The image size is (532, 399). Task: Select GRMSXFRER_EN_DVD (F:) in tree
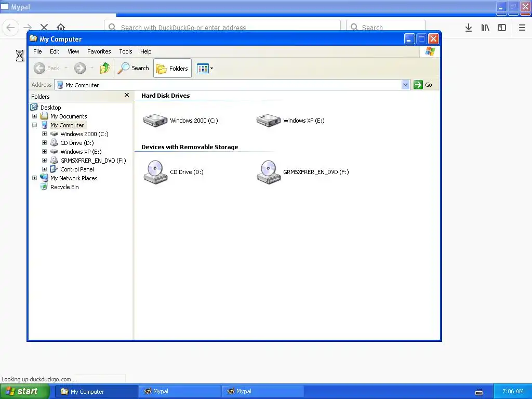click(x=93, y=161)
